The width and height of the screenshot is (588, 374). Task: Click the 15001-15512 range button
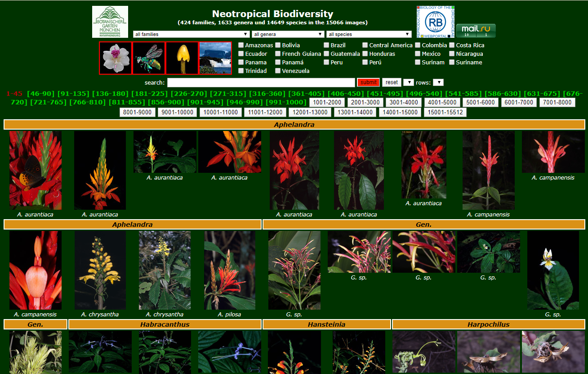[x=445, y=112]
